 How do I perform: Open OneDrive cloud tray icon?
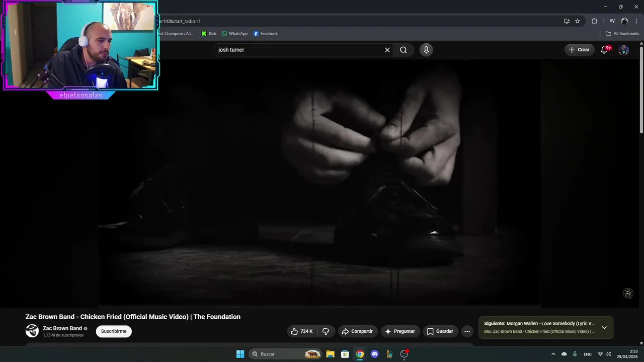point(564,354)
